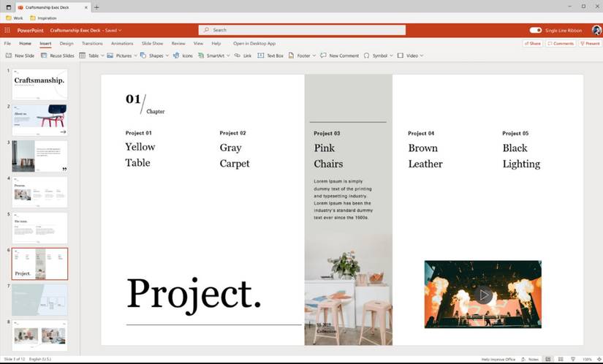This screenshot has height=364, width=603.
Task: Expand the Pictures dropdown
Action: pos(135,56)
